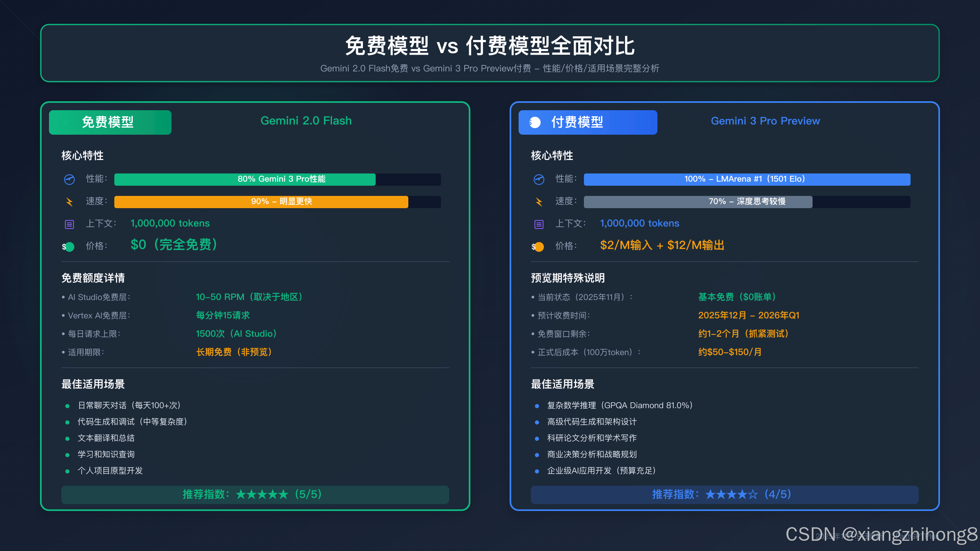Click the free model 推荐指数 5/5 banner
The image size is (980, 551).
click(255, 494)
